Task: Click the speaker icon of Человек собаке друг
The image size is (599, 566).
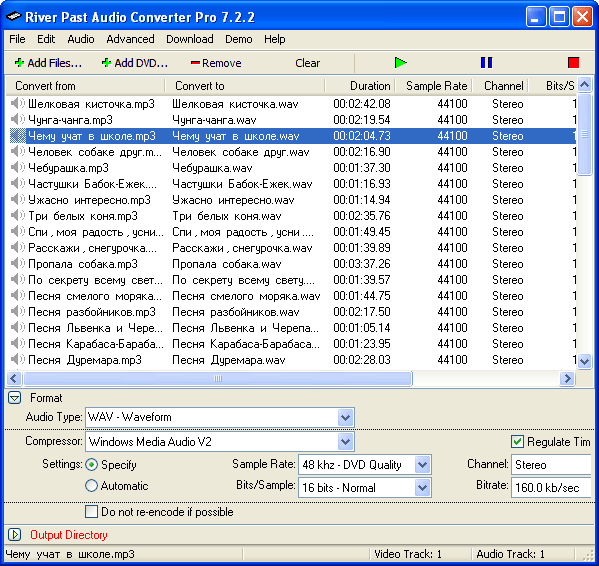Action: click(x=18, y=152)
